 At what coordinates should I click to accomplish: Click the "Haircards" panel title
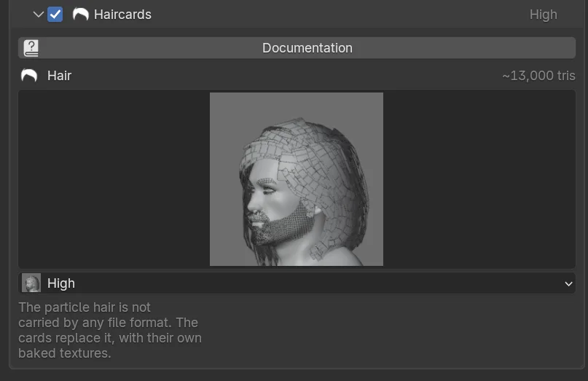pyautogui.click(x=122, y=15)
